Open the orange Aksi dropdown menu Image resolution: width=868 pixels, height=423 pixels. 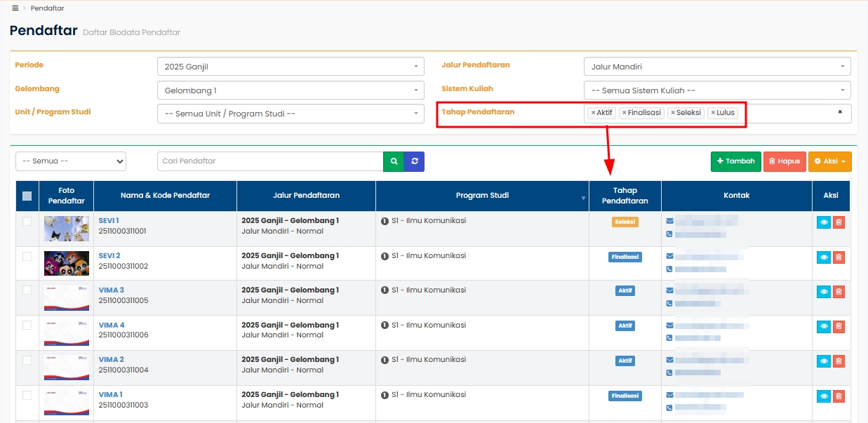click(x=829, y=161)
